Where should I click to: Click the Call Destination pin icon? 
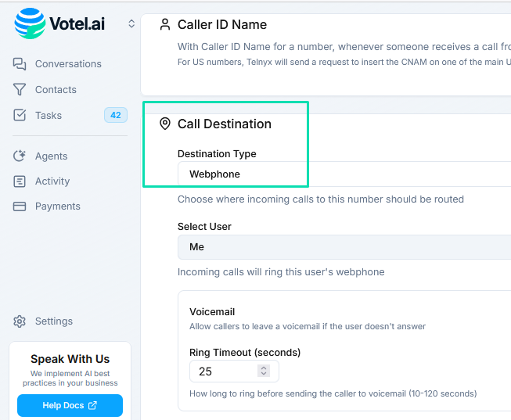pyautogui.click(x=164, y=124)
